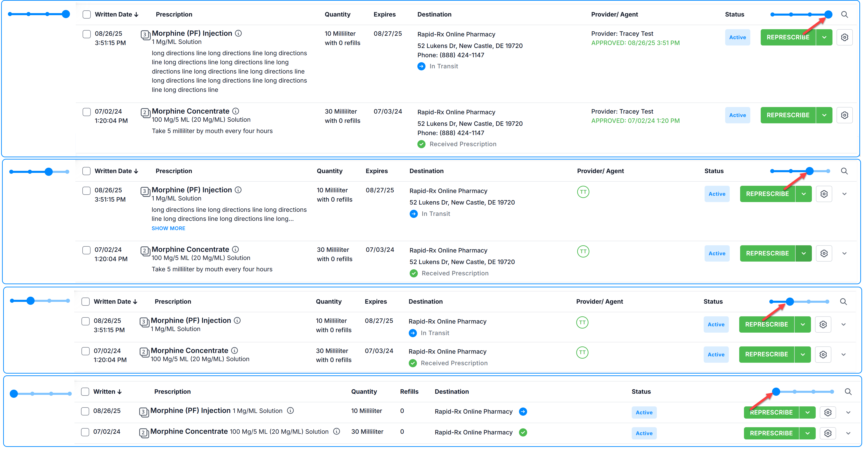Click TT provider avatar in second table first row

coord(583,192)
